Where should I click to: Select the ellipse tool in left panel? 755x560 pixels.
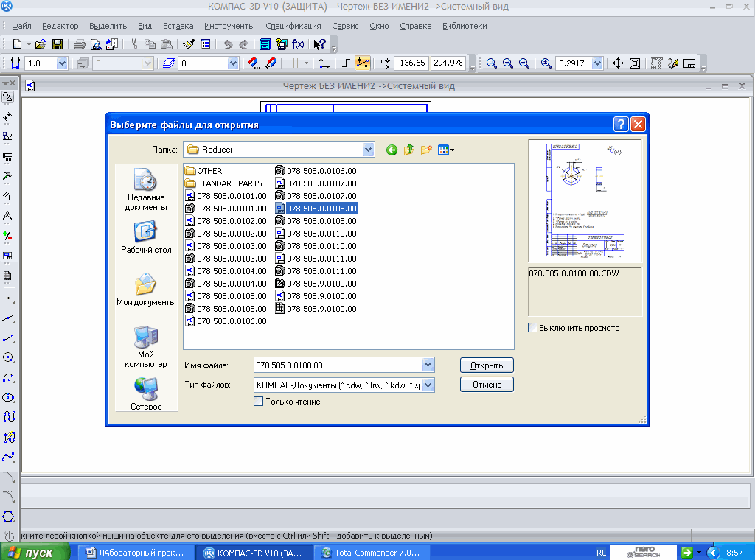click(9, 397)
